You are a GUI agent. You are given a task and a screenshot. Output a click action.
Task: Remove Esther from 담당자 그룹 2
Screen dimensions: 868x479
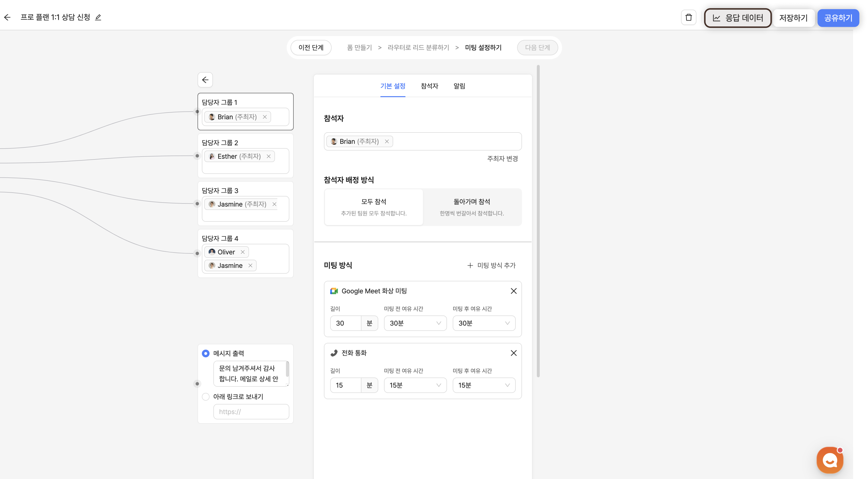click(x=269, y=156)
